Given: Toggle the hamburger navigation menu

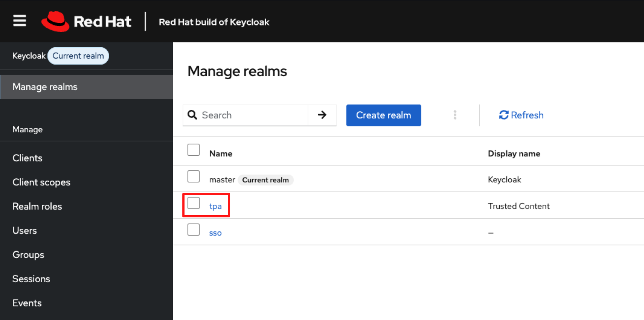Looking at the screenshot, I should pyautogui.click(x=19, y=21).
